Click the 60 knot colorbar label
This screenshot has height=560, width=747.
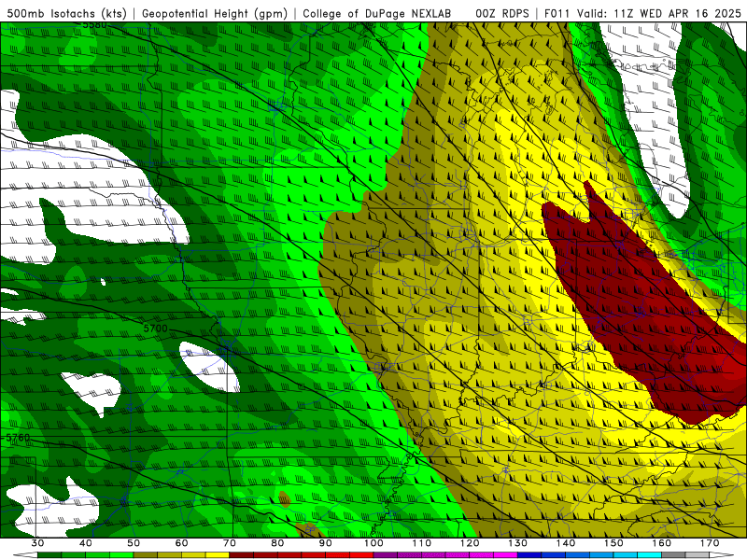tap(182, 543)
